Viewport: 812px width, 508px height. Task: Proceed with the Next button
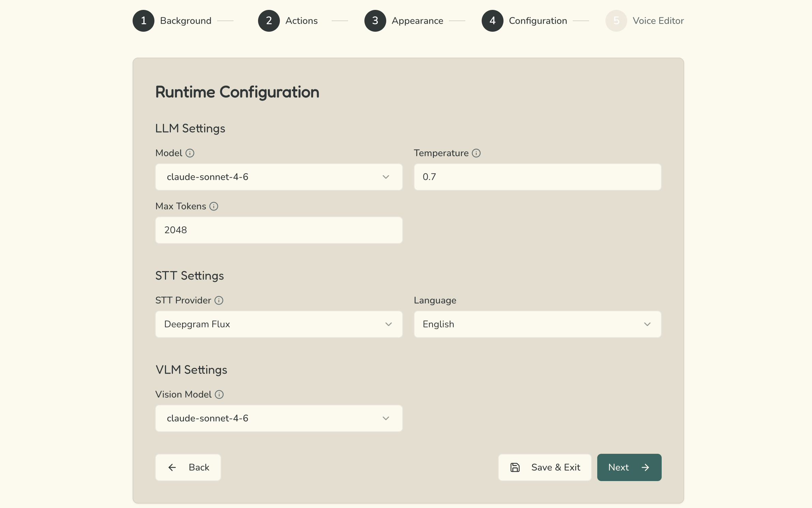629,467
